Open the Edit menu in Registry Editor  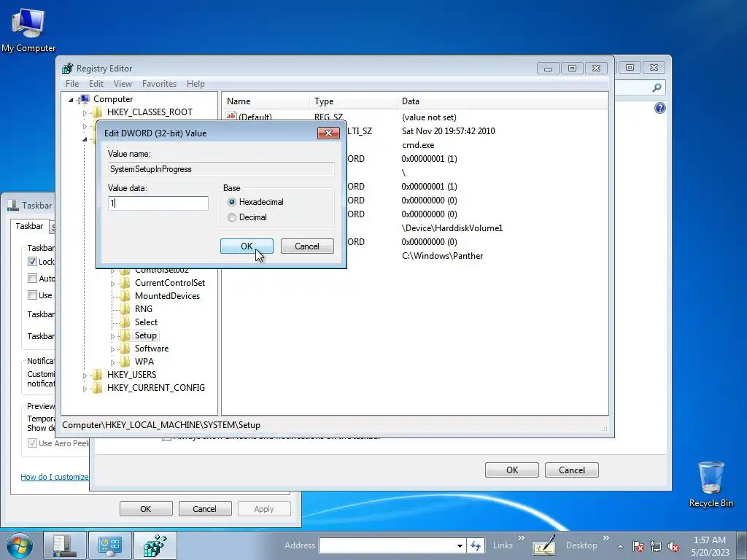[96, 84]
